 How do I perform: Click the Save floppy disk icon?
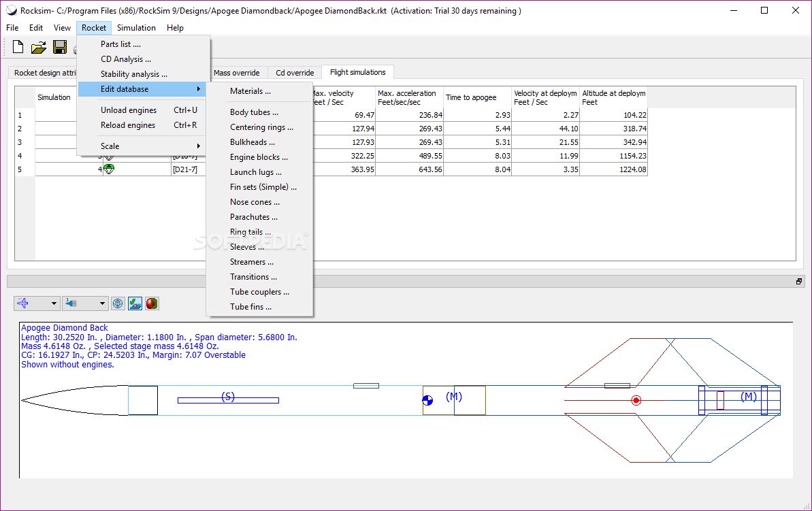point(59,47)
